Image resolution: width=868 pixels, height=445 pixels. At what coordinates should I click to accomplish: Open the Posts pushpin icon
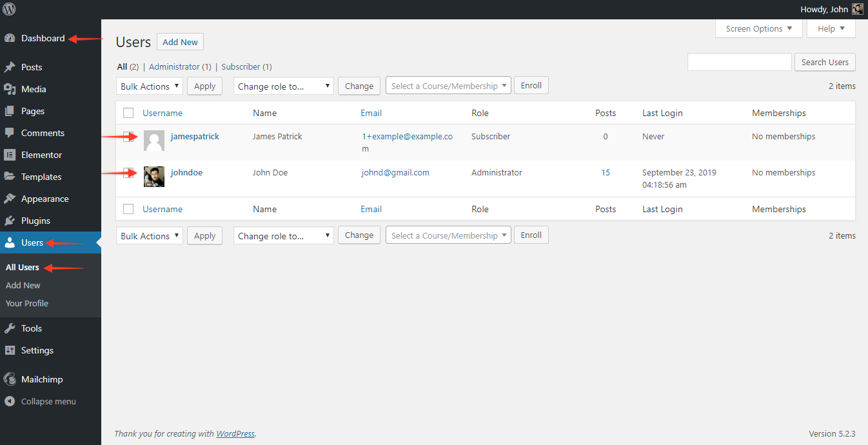(10, 67)
